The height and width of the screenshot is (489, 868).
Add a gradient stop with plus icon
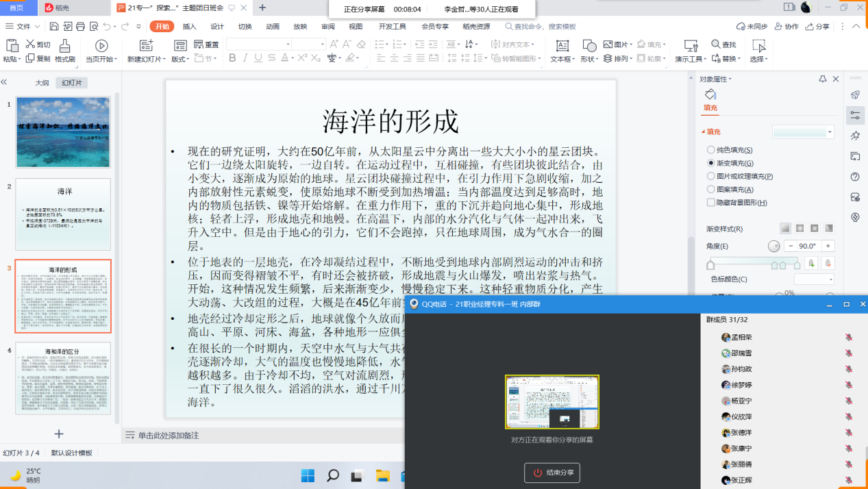tap(812, 263)
